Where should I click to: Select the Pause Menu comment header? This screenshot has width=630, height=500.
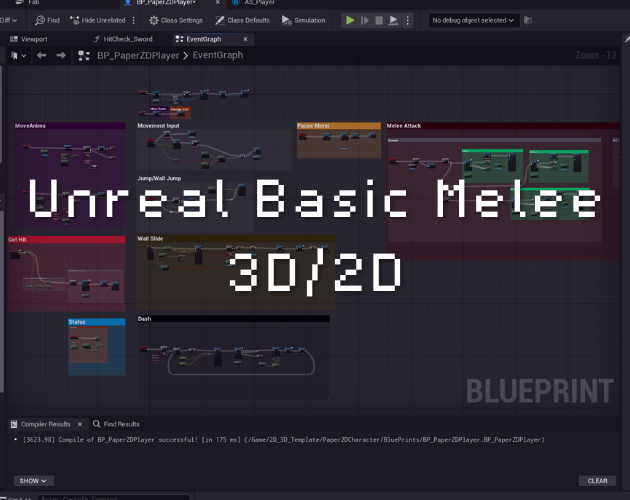coord(339,126)
